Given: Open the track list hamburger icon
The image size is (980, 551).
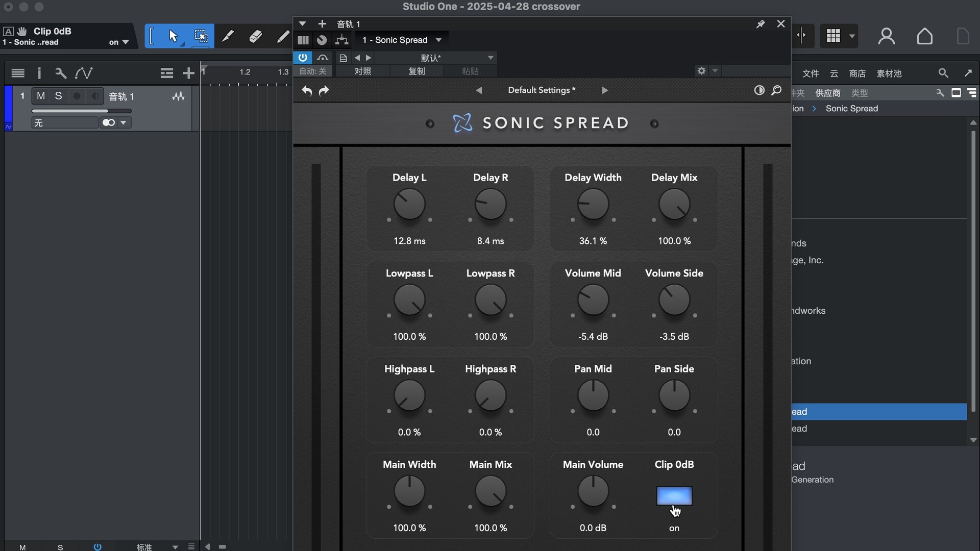Looking at the screenshot, I should pyautogui.click(x=18, y=73).
